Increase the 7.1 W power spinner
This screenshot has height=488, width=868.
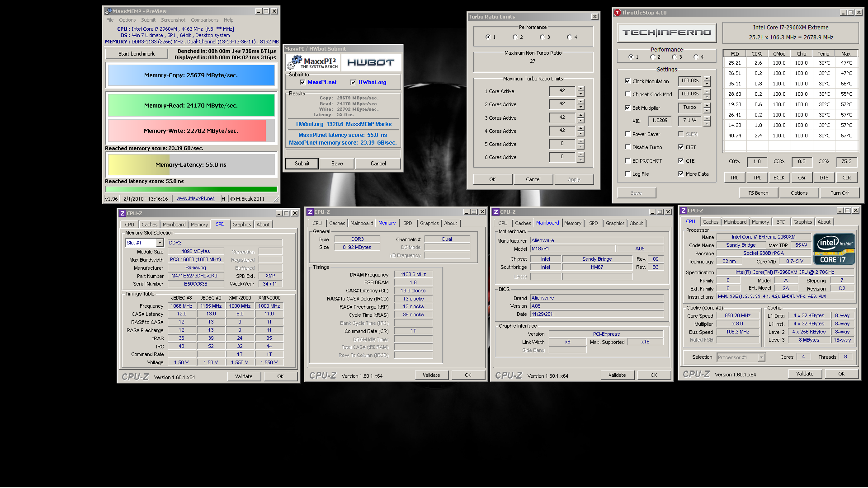pos(707,118)
